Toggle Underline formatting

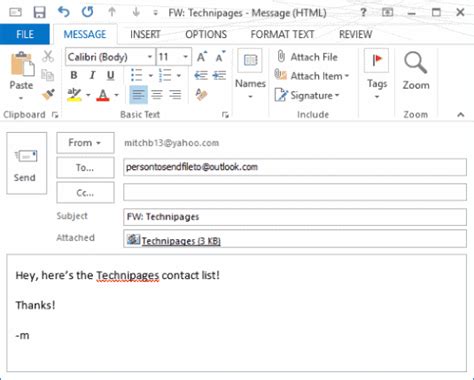tap(110, 76)
